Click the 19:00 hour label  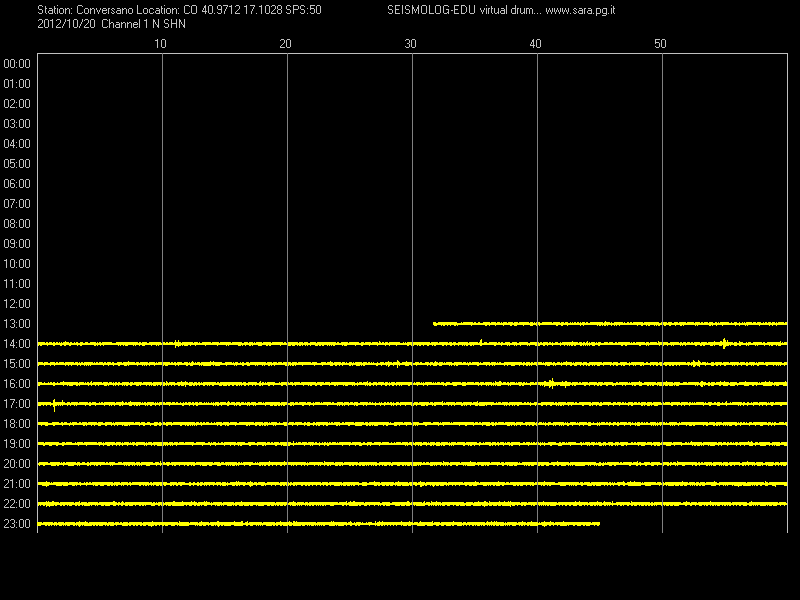coord(17,444)
